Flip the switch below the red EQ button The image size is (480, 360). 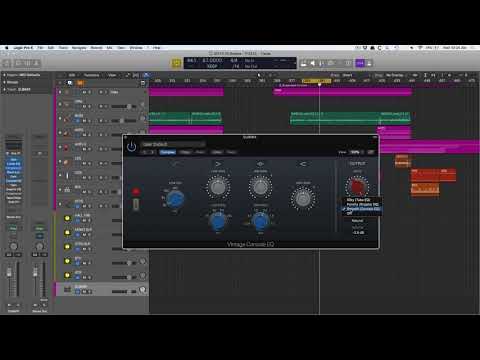(x=136, y=204)
